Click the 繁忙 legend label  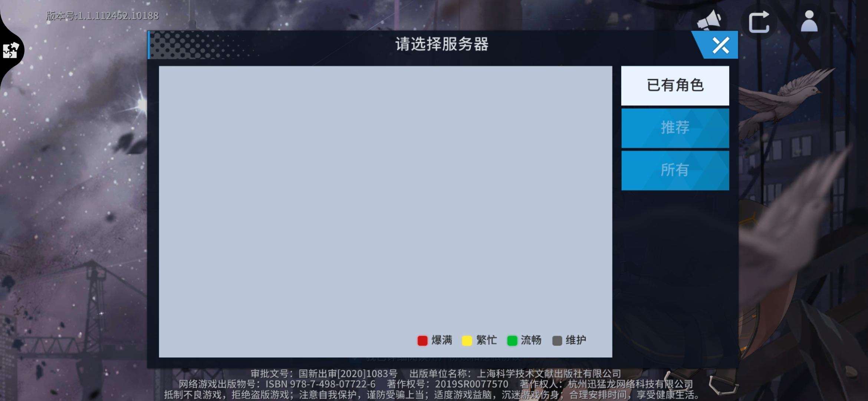click(486, 340)
